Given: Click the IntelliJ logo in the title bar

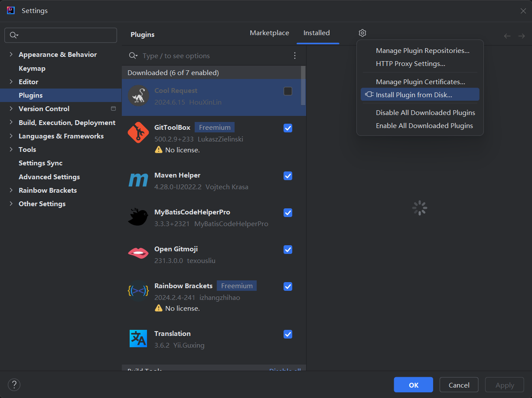Looking at the screenshot, I should [11, 10].
